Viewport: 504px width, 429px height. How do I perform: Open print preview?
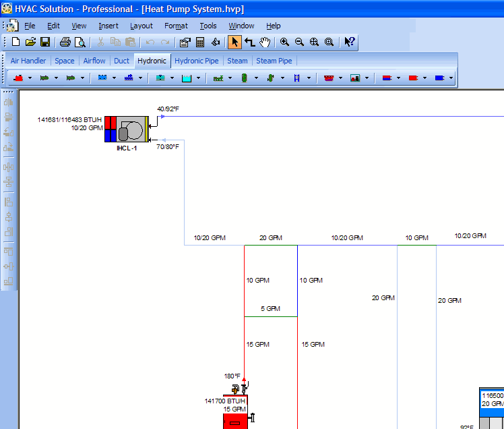80,42
